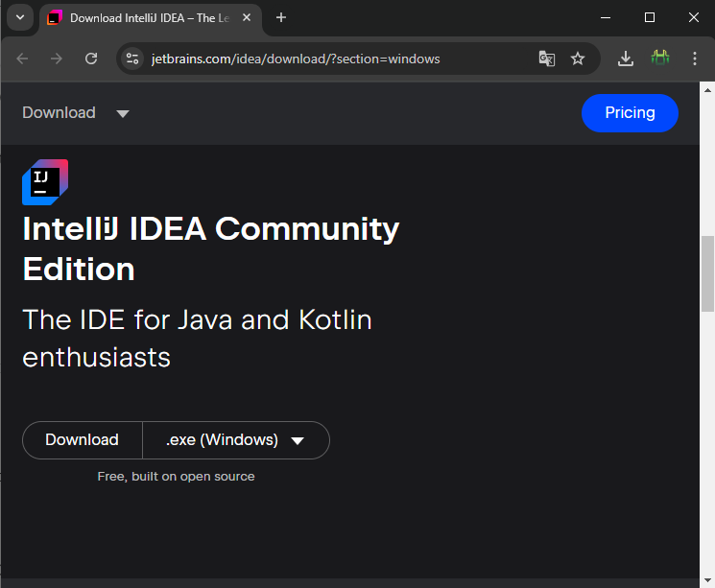Click 'The IDE for Java and Kotlin enthusiasts' text
The image size is (715, 588).
pos(197,338)
